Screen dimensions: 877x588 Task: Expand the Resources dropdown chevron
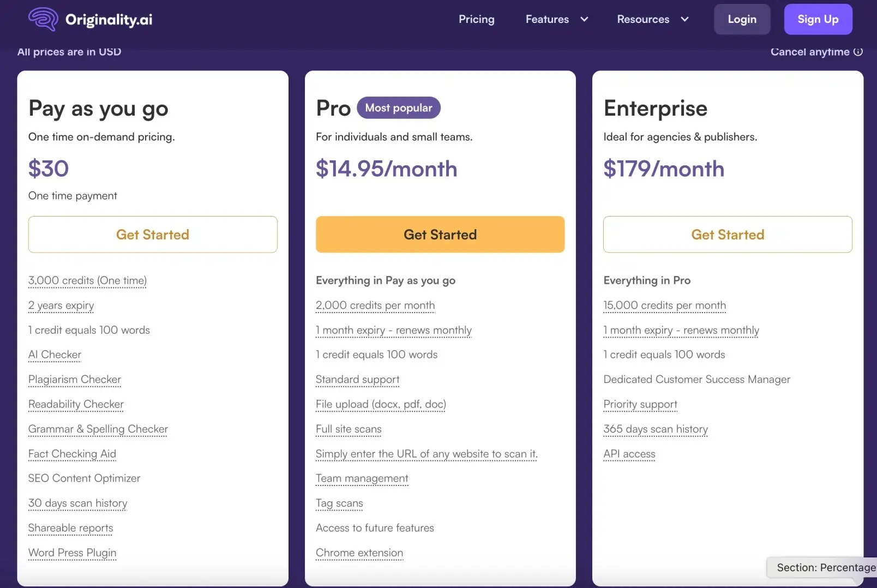(684, 19)
